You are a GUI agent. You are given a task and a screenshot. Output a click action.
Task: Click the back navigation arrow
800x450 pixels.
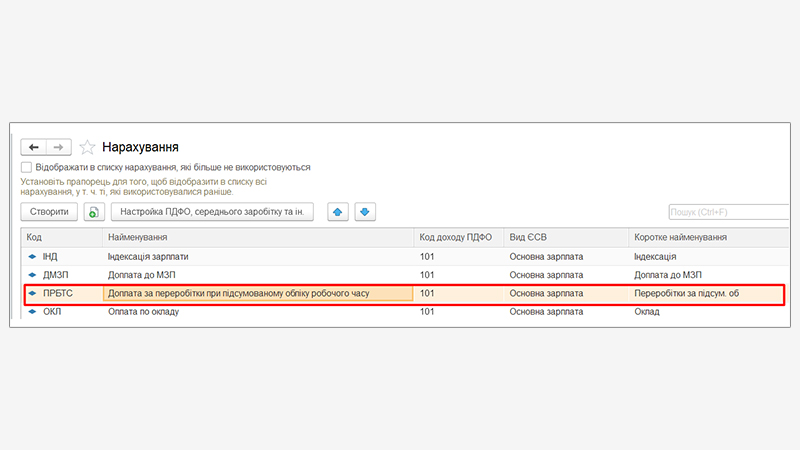(34, 147)
